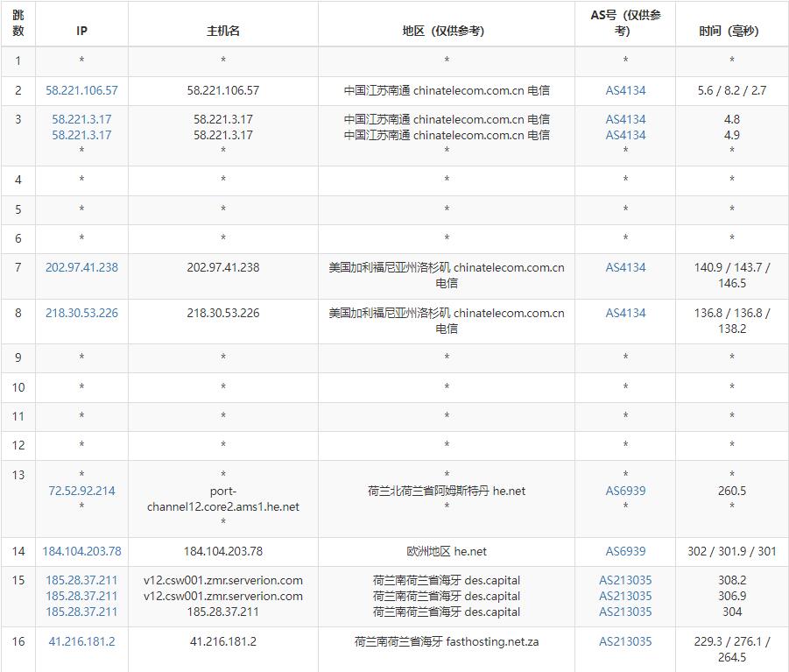Select time value 260.5 in hop 13

tap(731, 491)
